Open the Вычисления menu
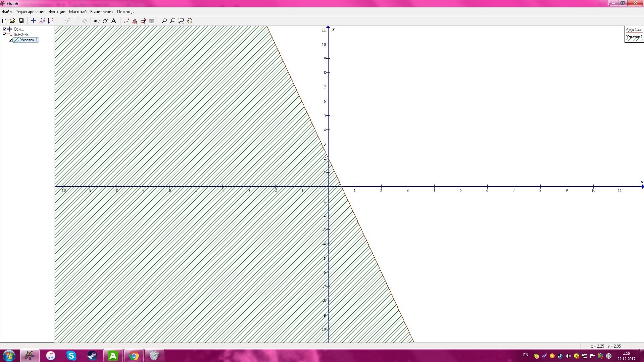Viewport: 644px width, 362px height. 102,12
